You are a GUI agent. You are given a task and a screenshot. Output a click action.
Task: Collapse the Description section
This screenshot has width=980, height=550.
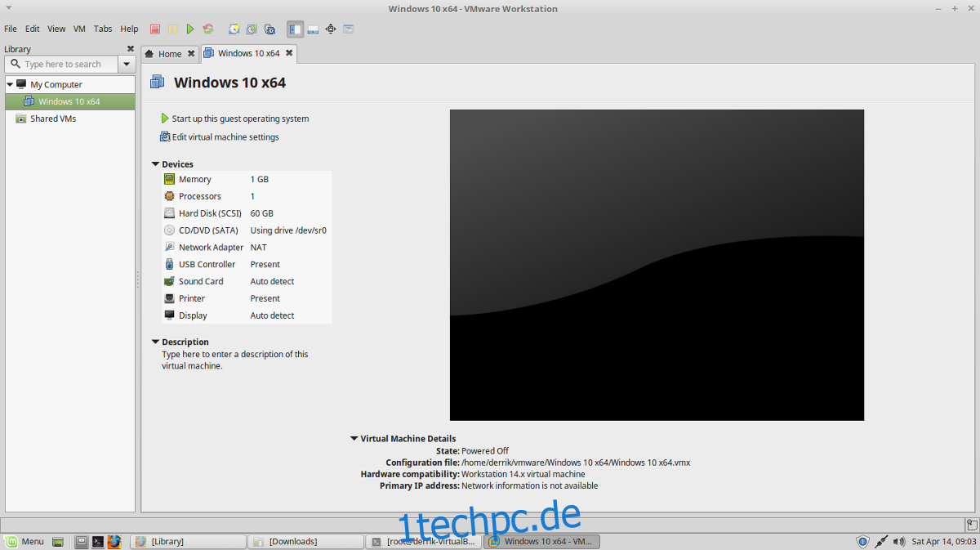[155, 342]
